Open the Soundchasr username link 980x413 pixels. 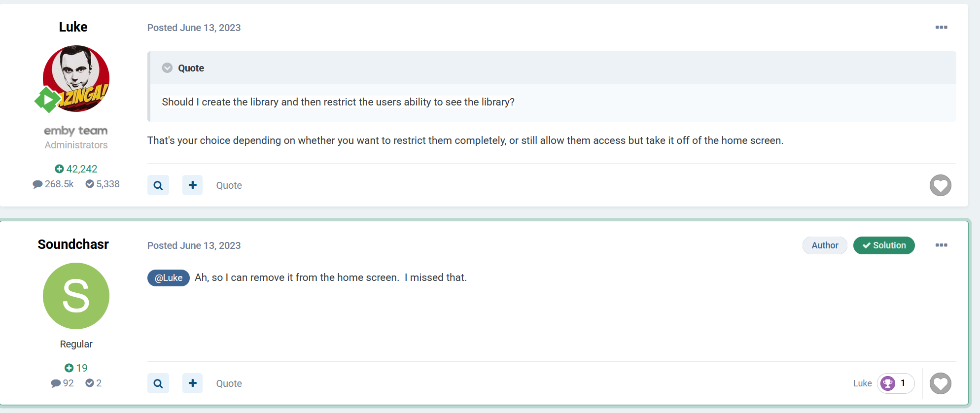(73, 244)
